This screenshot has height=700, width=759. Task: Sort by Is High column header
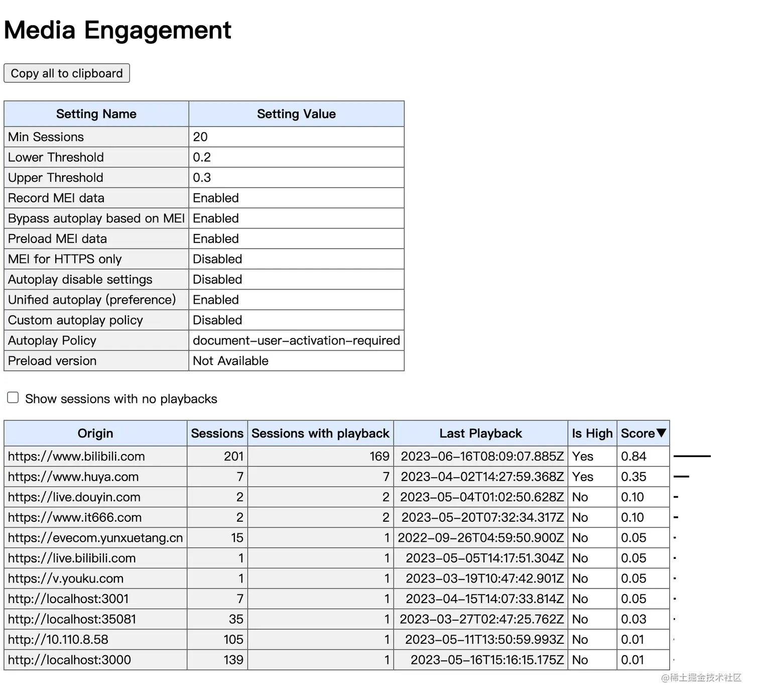coord(592,433)
